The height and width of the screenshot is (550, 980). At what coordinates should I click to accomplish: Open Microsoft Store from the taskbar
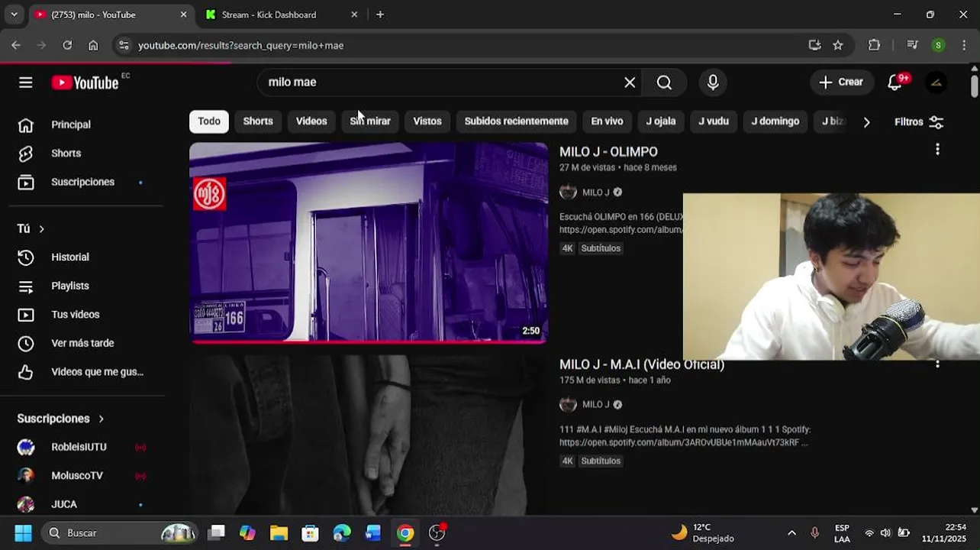(x=310, y=532)
